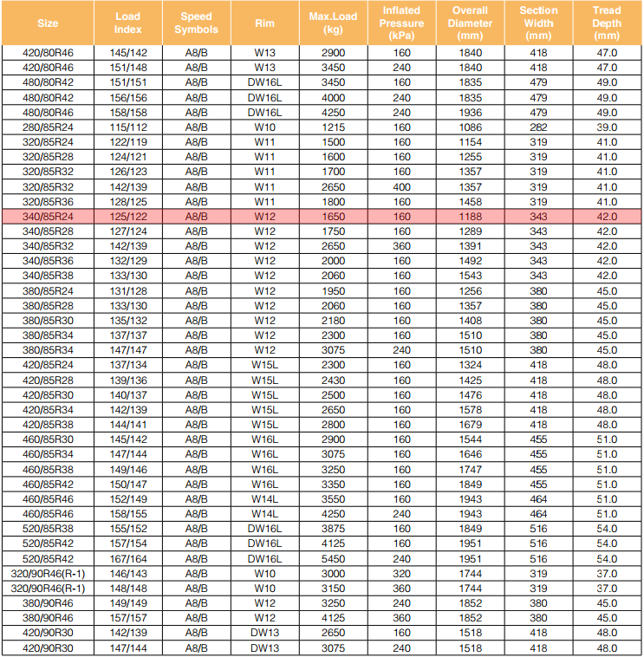Click the Overall Diameter (mm) header
Screen dimensions: 644x657
point(470,23)
